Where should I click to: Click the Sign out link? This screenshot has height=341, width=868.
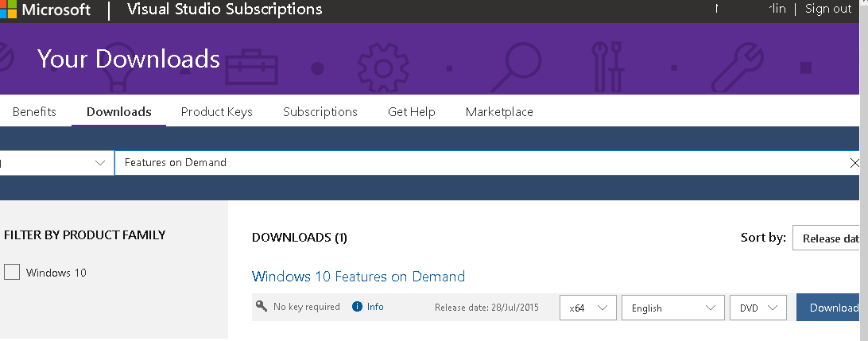[828, 8]
